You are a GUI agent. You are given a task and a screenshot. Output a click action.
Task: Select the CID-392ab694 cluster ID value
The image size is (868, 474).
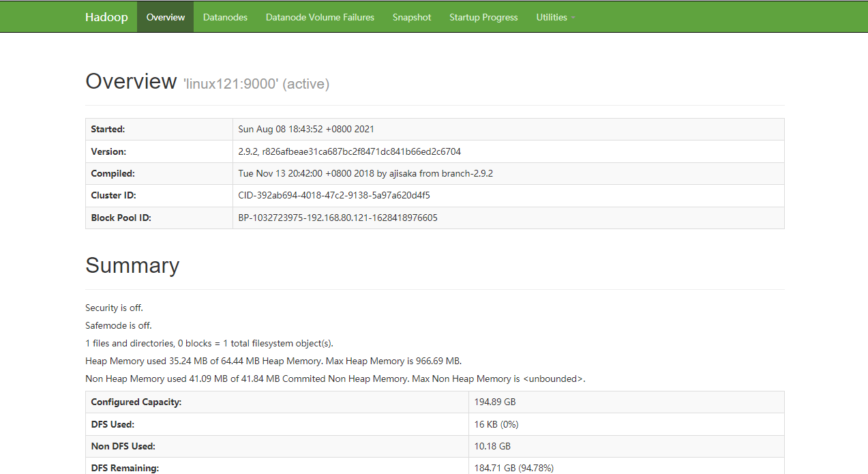334,195
